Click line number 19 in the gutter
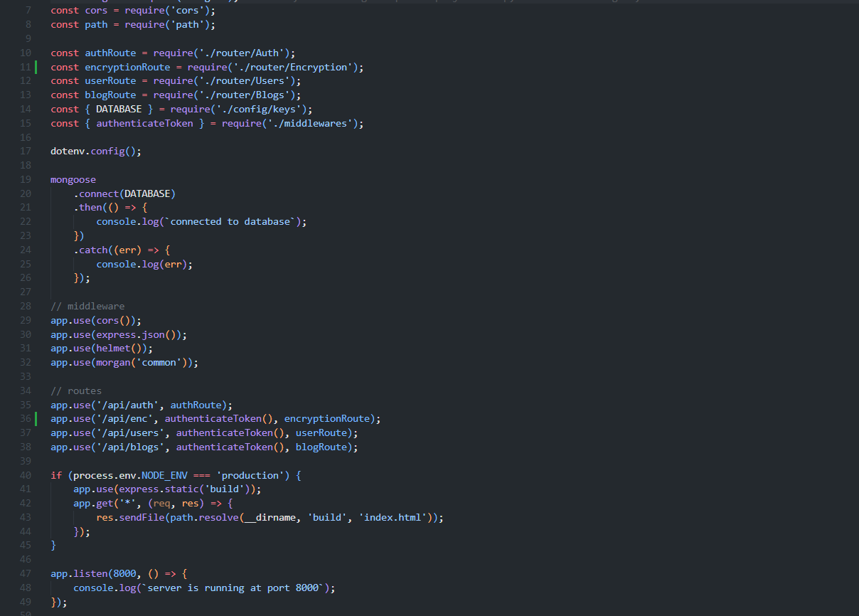Screen dimensions: 859x616 (25, 179)
